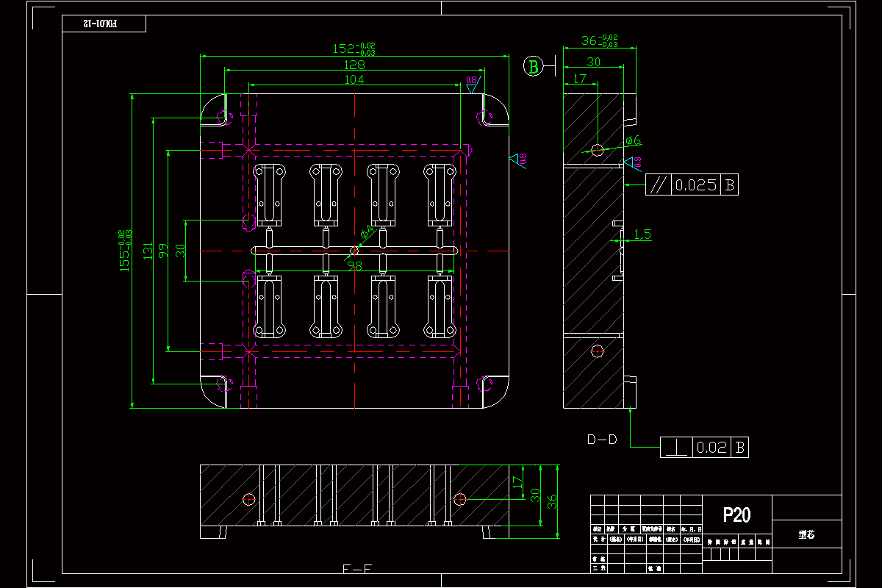
Task: Select the 30 dimension in the plan view
Action: [x=179, y=251]
